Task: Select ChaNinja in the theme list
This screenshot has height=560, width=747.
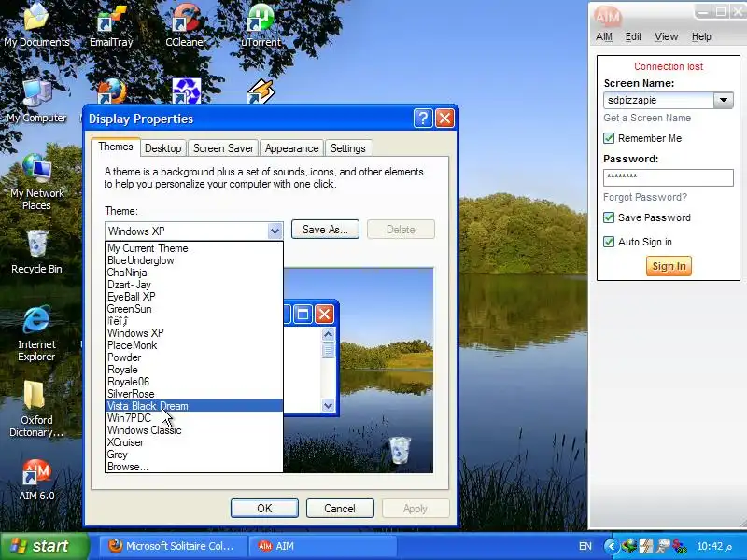Action: click(194, 273)
